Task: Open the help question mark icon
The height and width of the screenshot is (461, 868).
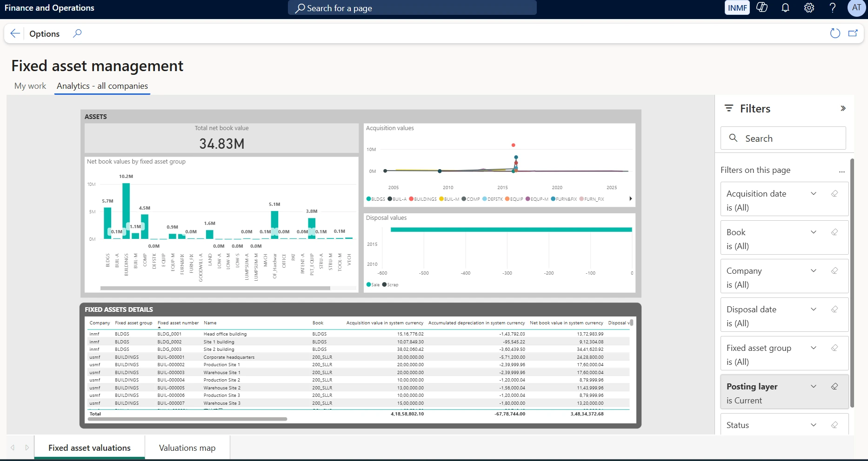Action: (833, 8)
